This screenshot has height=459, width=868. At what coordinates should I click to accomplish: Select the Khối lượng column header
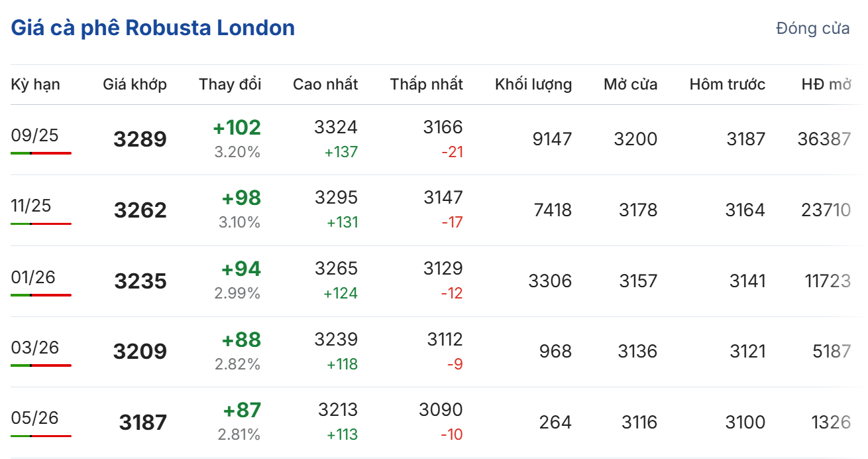[533, 84]
